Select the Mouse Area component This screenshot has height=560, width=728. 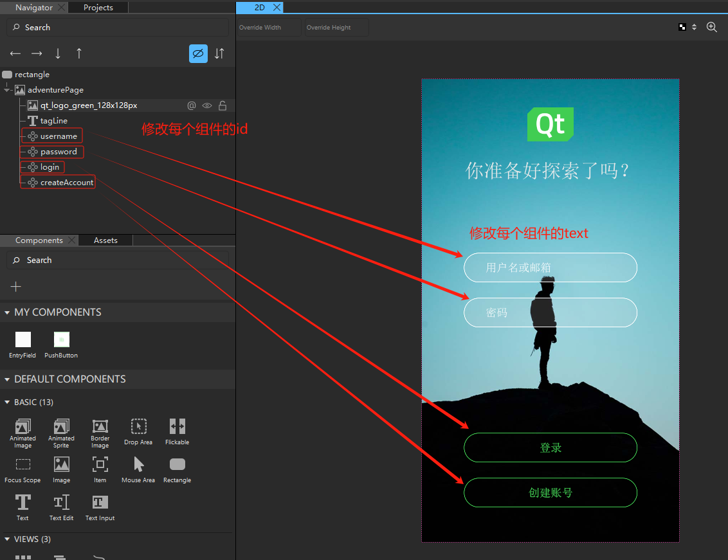pyautogui.click(x=138, y=470)
